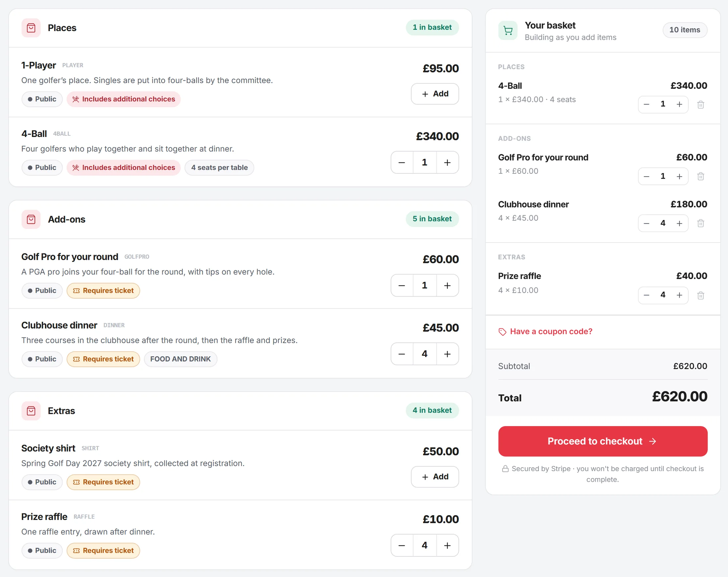Increase 4-Ball quantity in the Places list

pos(447,162)
